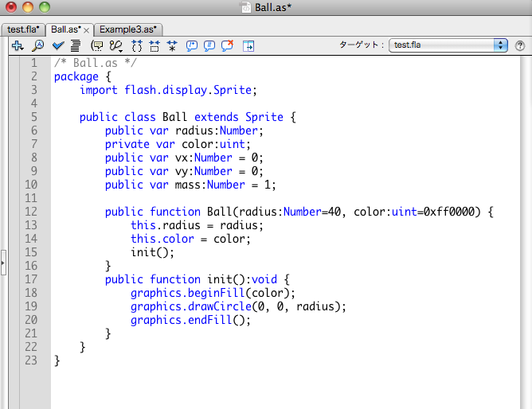Expand the collapsed side panel at left edge
This screenshot has width=532, height=409.
point(3,263)
